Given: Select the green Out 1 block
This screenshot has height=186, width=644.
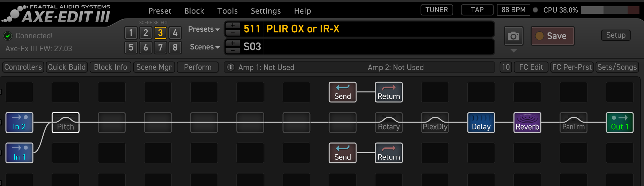Looking at the screenshot, I should tap(620, 123).
